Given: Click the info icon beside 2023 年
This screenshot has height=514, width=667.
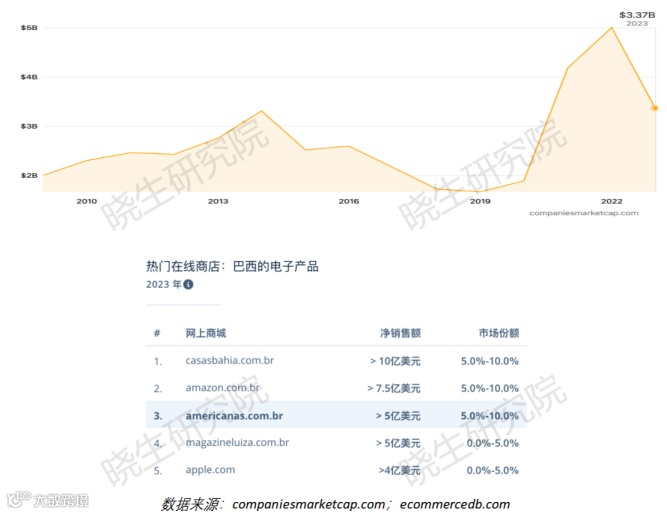Looking at the screenshot, I should click(188, 284).
